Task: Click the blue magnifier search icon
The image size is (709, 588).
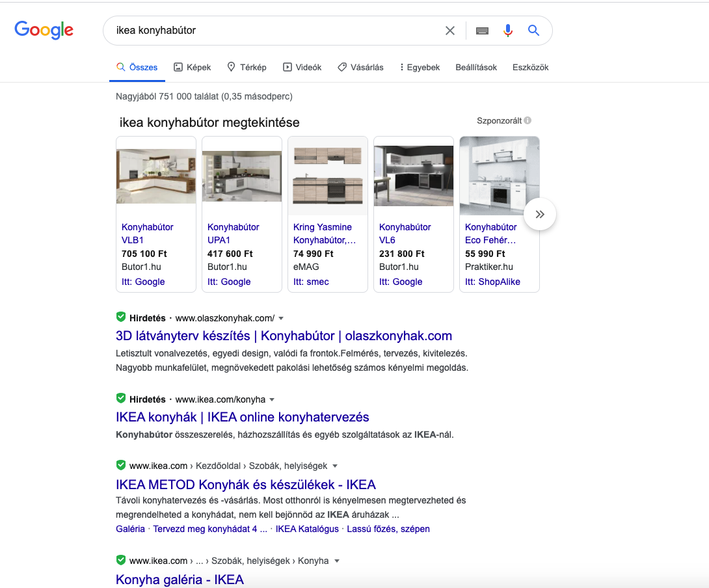Action: click(533, 31)
